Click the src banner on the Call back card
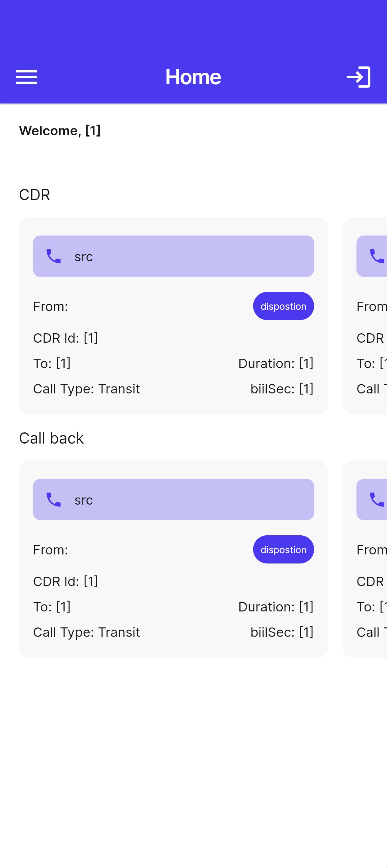 [x=173, y=499]
